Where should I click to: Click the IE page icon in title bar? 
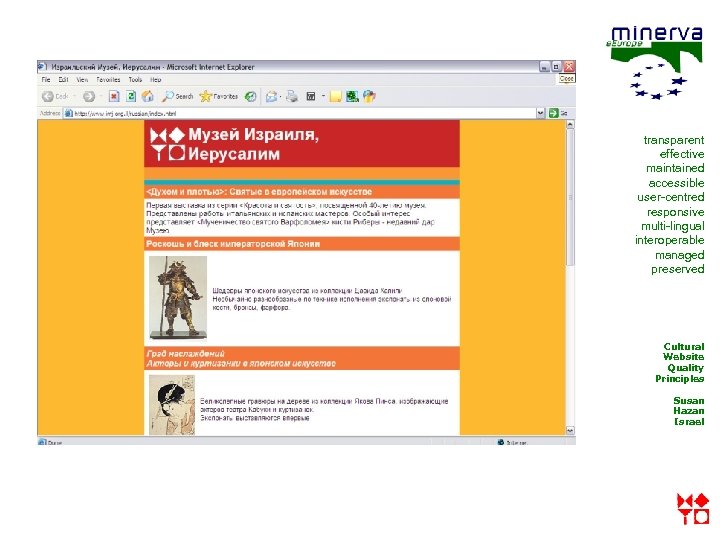[42, 67]
